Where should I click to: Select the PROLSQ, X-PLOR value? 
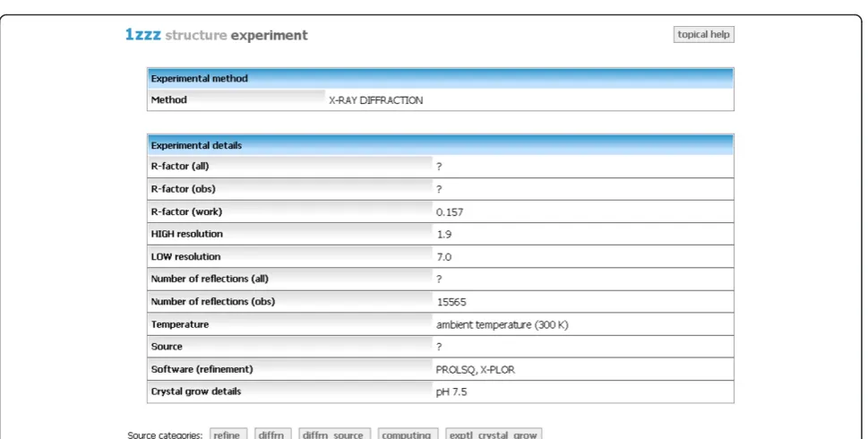pyautogui.click(x=476, y=370)
